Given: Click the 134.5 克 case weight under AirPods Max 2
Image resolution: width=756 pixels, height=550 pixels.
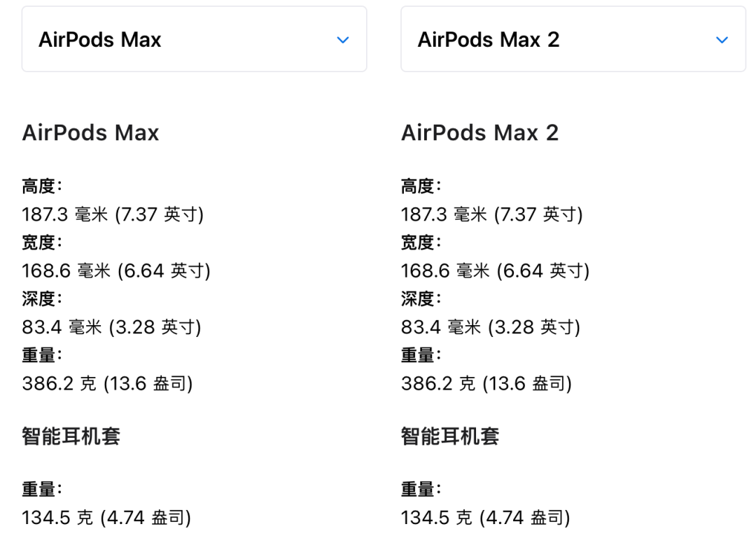Looking at the screenshot, I should 485,518.
